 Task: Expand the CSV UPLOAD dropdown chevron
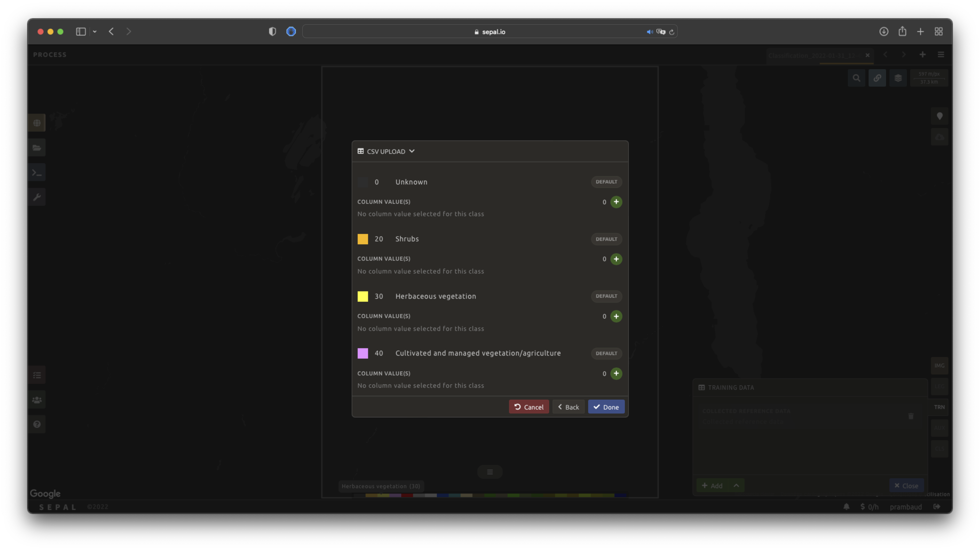412,151
